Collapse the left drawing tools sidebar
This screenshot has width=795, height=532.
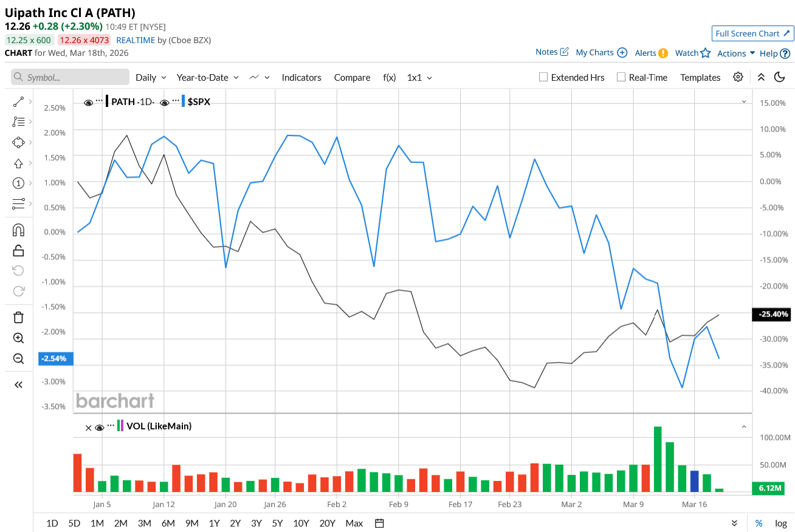tap(18, 384)
